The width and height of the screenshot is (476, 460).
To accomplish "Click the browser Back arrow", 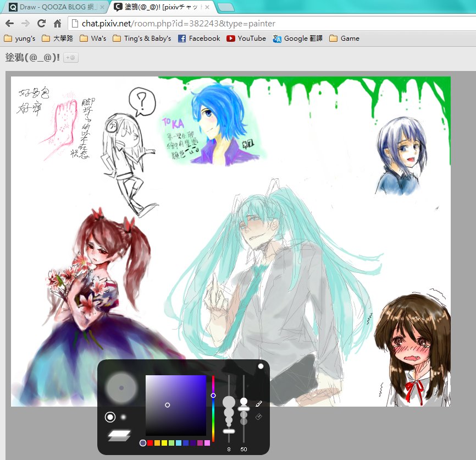I will pos(10,24).
